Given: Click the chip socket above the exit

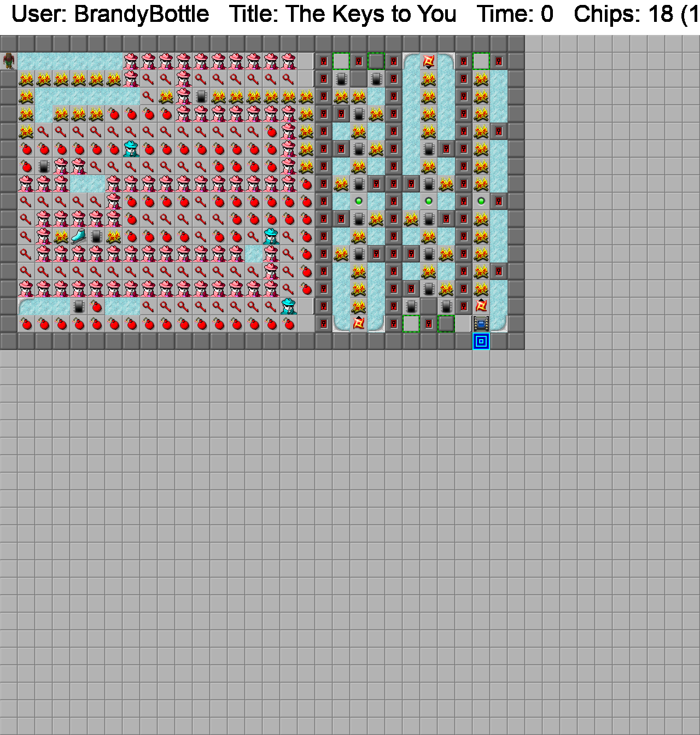Looking at the screenshot, I should [x=481, y=324].
